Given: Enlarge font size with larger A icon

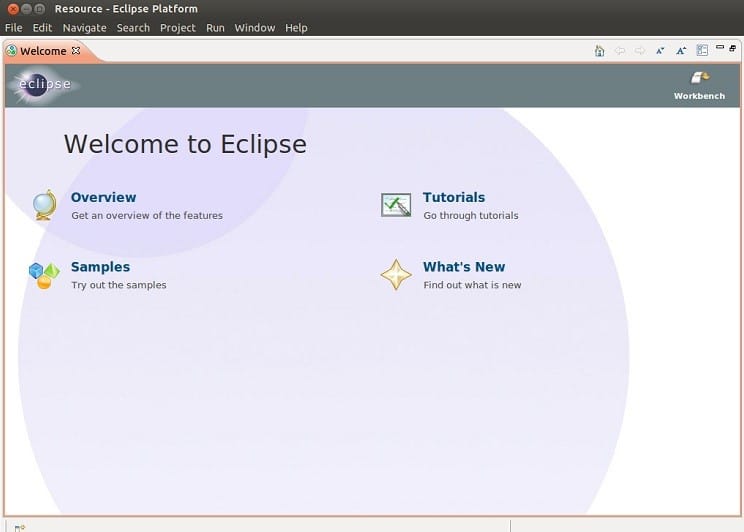Looking at the screenshot, I should coord(681,50).
